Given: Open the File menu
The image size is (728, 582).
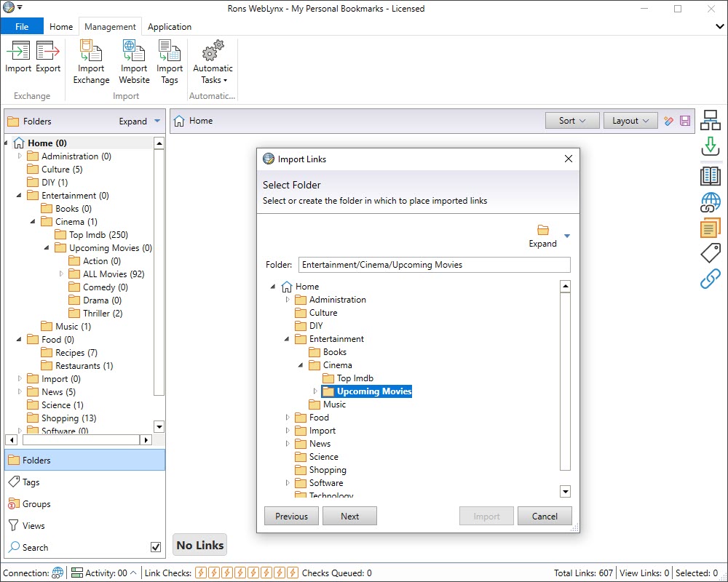Looking at the screenshot, I should coord(22,27).
